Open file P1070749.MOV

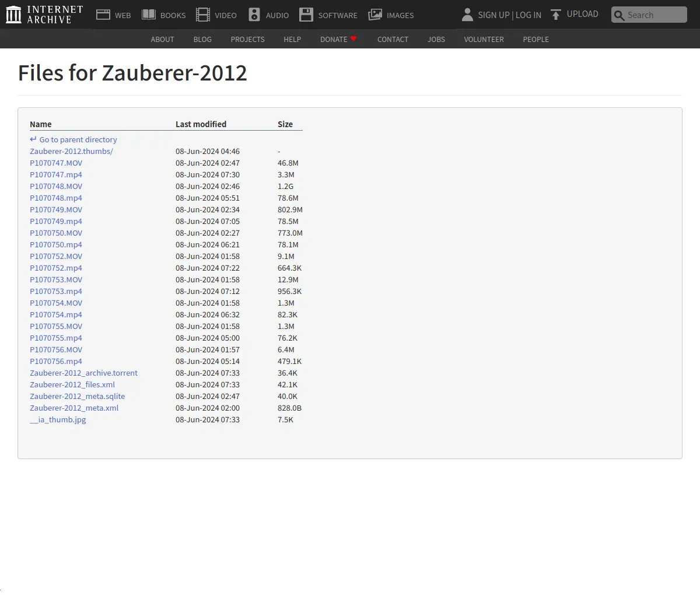tap(56, 209)
